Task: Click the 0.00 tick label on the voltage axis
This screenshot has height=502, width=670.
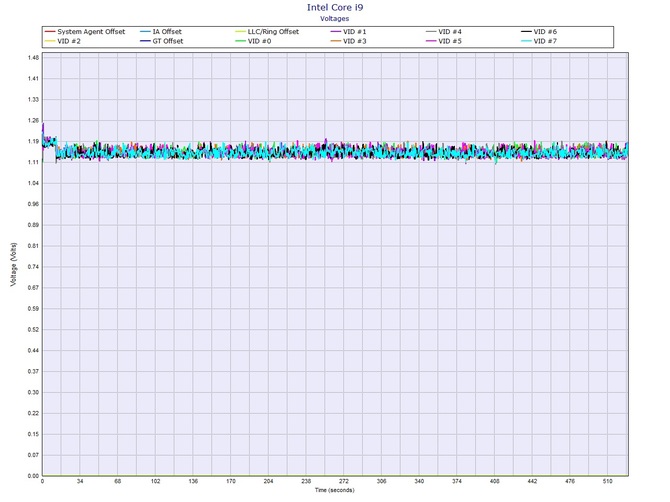Action: pyautogui.click(x=34, y=476)
